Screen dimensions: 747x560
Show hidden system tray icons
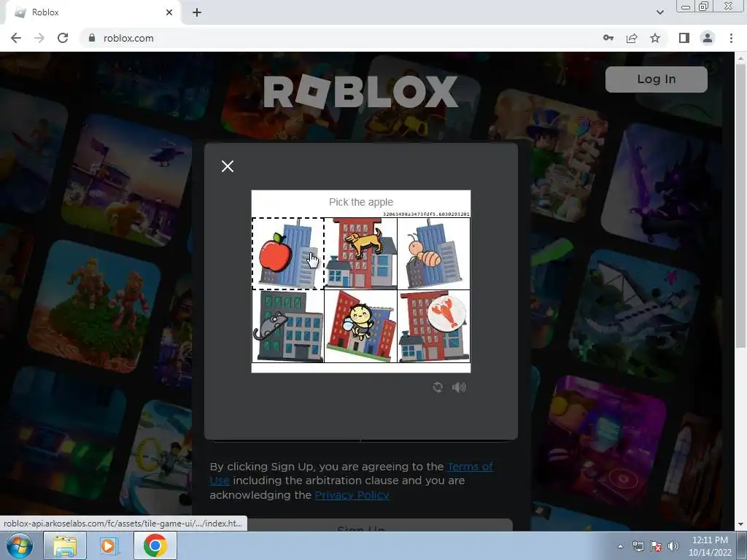point(620,546)
